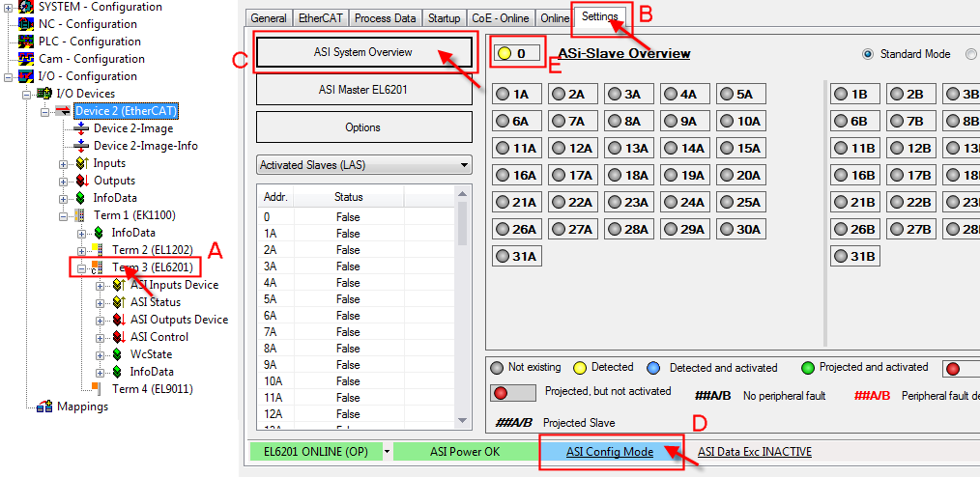Open the EL6201 ONLINE (OP) state dropdown arrow
Screen dimensions: 980x477
click(x=389, y=451)
